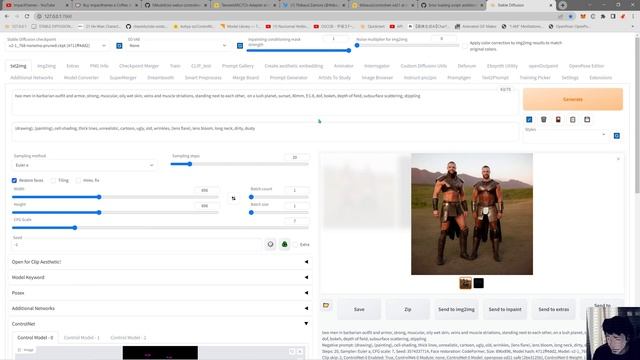Reuse the last seed with the recycle icon
The width and height of the screenshot is (640, 360).
tap(284, 244)
